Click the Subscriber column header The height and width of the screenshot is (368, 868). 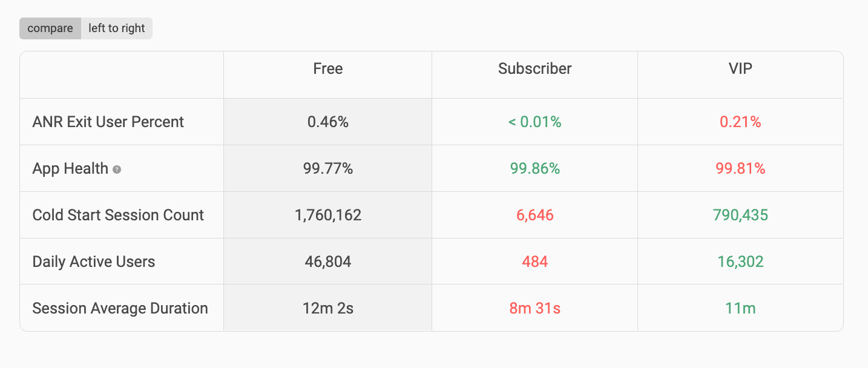coord(535,69)
